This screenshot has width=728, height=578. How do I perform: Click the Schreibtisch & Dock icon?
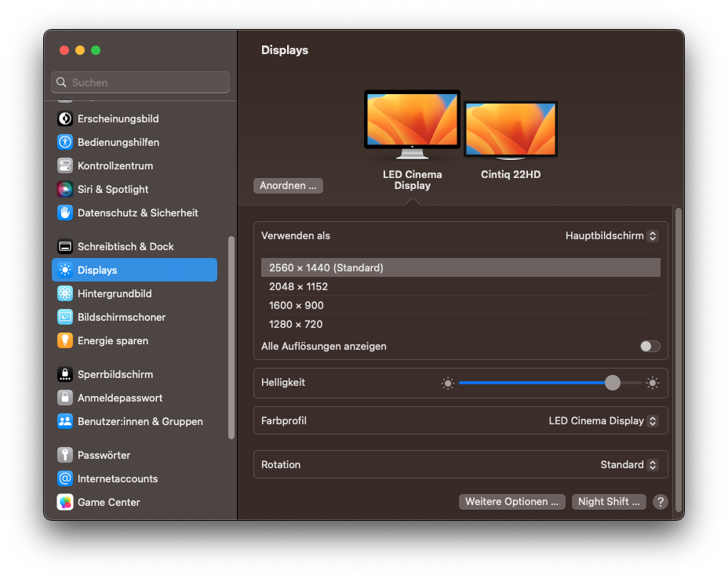(65, 246)
